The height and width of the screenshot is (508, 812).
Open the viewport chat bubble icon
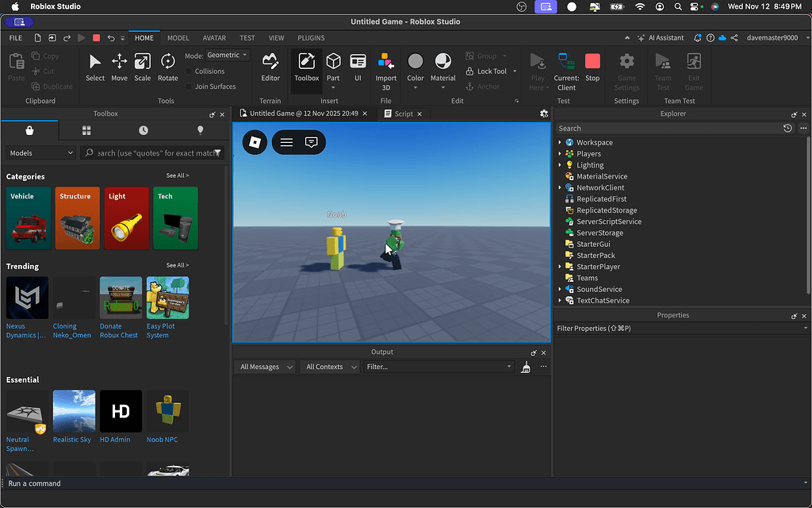pyautogui.click(x=311, y=142)
